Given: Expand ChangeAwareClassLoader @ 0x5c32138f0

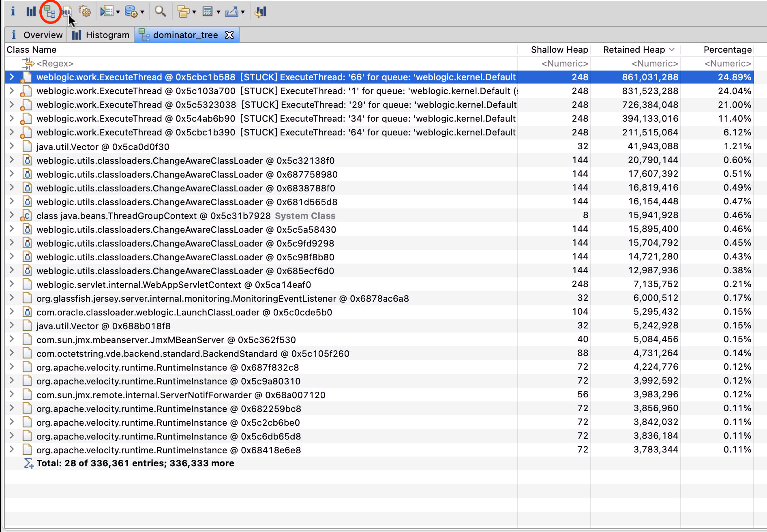Looking at the screenshot, I should 12,160.
